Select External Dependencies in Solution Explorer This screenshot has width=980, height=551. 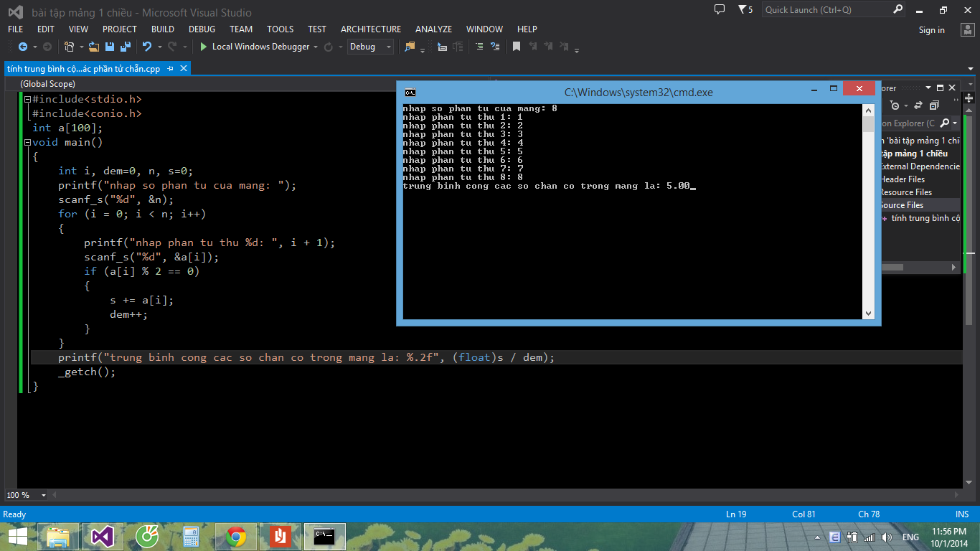tap(920, 166)
